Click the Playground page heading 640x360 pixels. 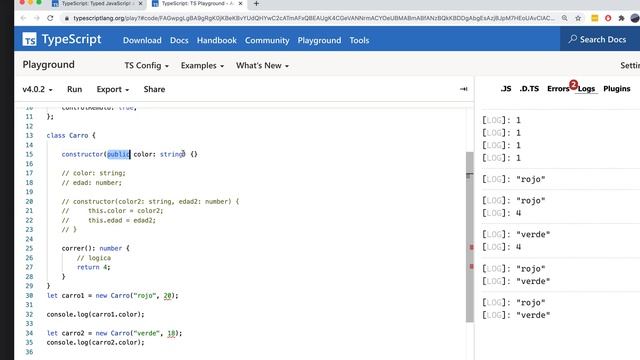click(49, 65)
